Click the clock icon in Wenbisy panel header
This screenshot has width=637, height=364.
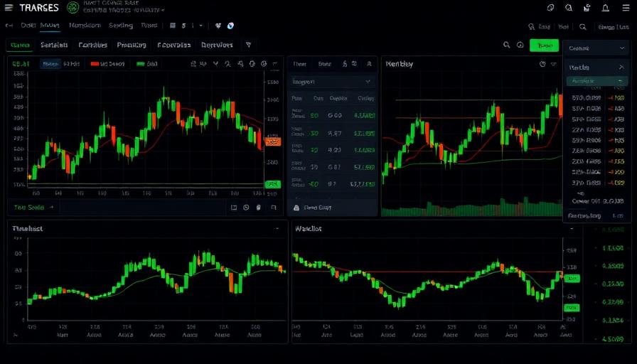coord(542,64)
